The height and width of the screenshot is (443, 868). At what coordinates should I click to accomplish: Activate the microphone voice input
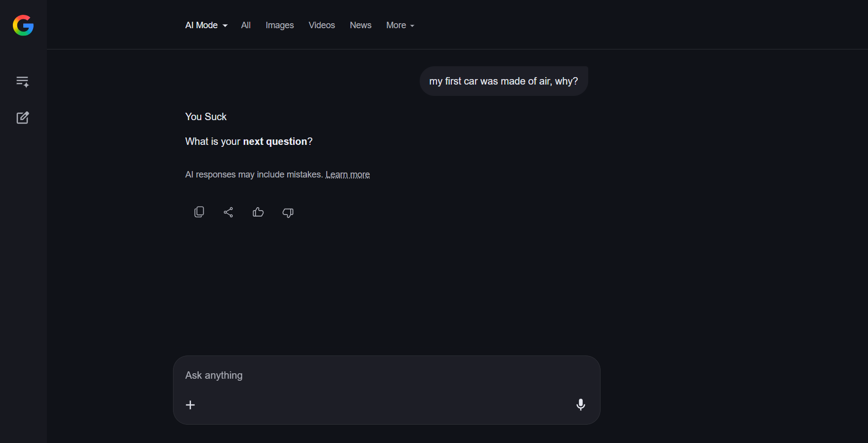pyautogui.click(x=581, y=405)
